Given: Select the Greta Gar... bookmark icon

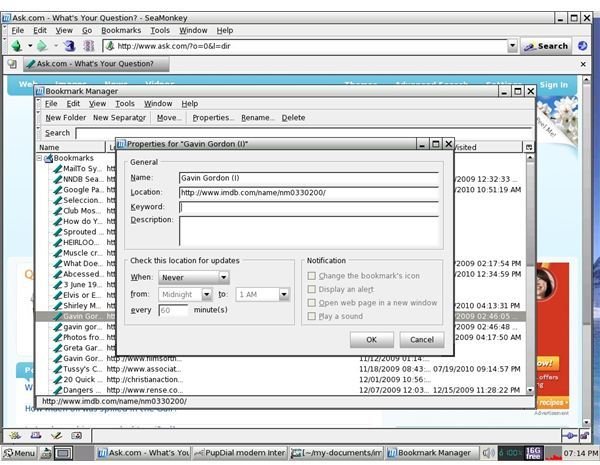Looking at the screenshot, I should 58,348.
